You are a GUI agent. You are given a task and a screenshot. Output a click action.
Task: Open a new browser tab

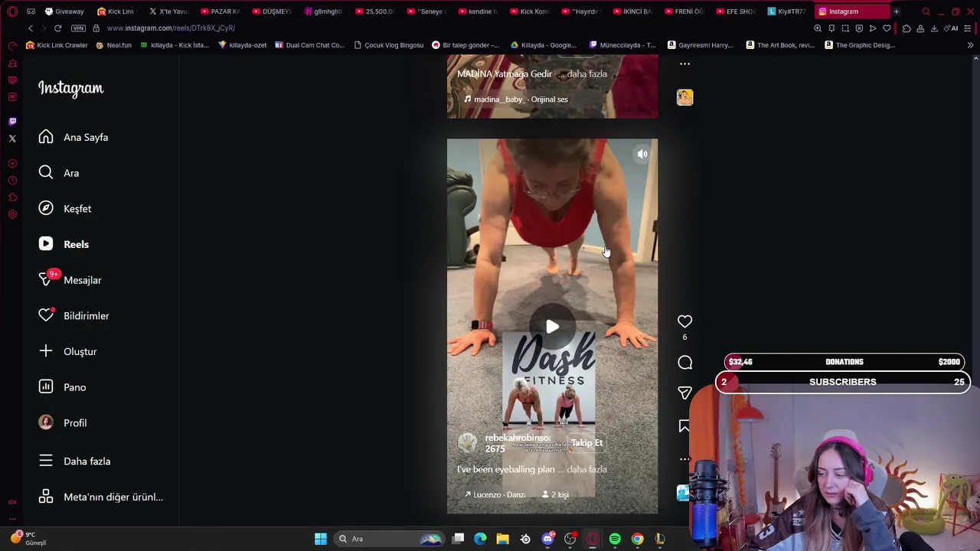(896, 11)
